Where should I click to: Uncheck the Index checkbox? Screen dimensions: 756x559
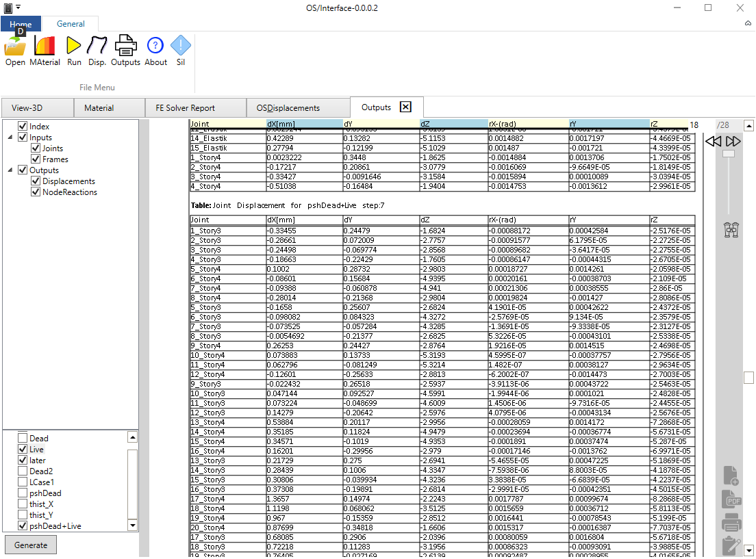pos(22,127)
